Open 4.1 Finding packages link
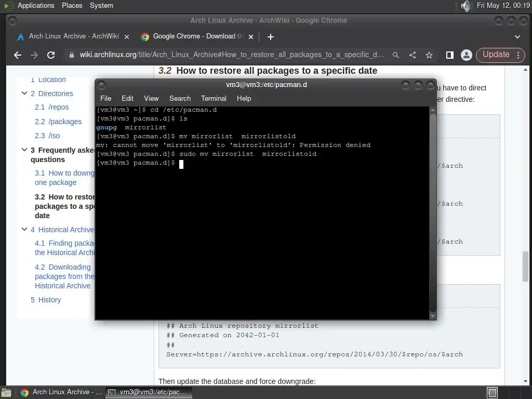This screenshot has width=532, height=399. point(64,248)
